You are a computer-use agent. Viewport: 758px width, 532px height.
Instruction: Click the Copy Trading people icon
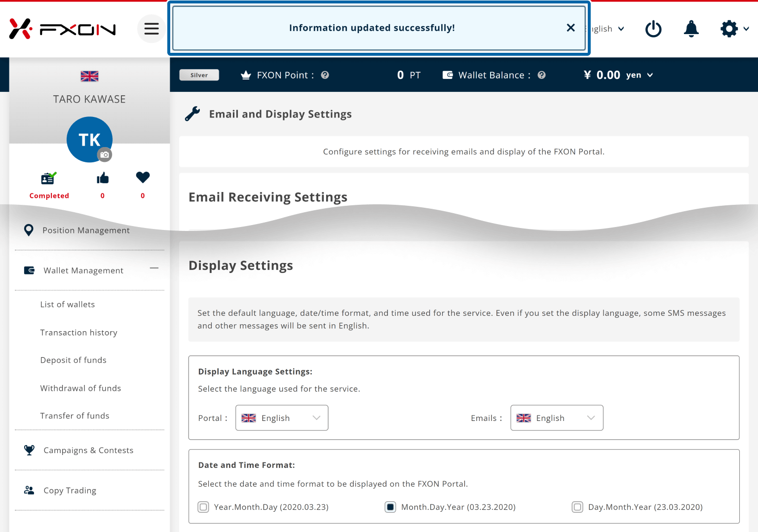point(29,490)
